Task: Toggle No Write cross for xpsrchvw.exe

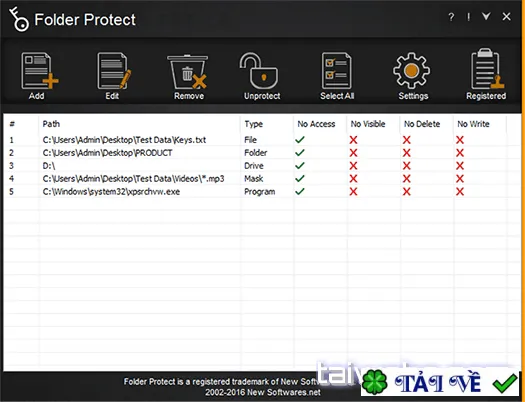Action: pos(460,191)
